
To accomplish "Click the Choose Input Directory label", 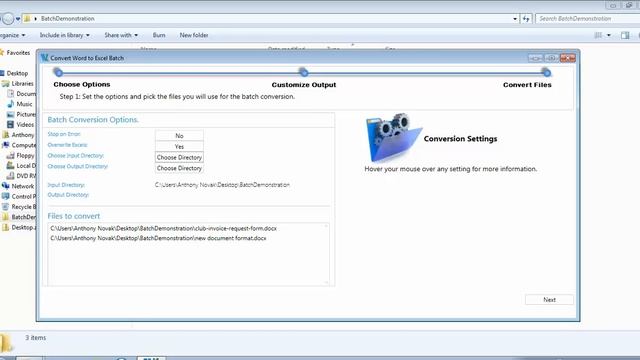I will pyautogui.click(x=76, y=156).
